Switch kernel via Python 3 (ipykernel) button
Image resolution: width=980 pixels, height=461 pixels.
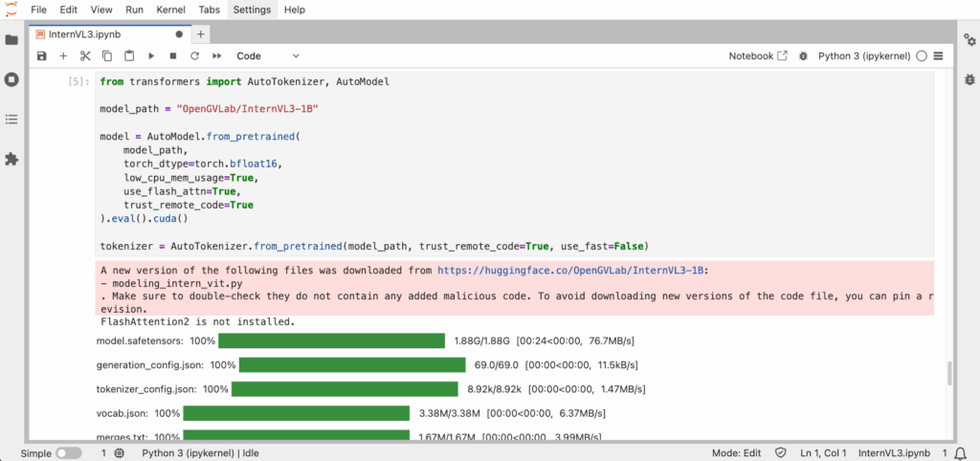click(864, 56)
